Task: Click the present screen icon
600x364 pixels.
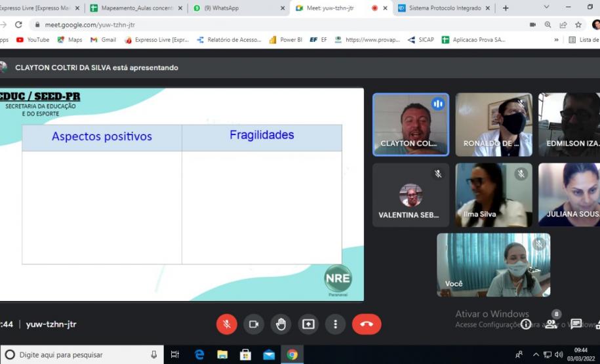Action: (308, 324)
